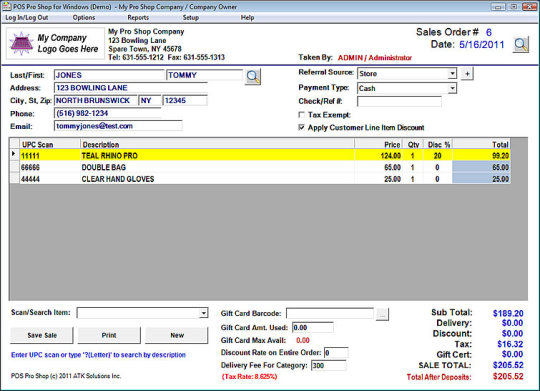540x391 pixels.
Task: Expand the Referral Source dropdown
Action: (452, 73)
